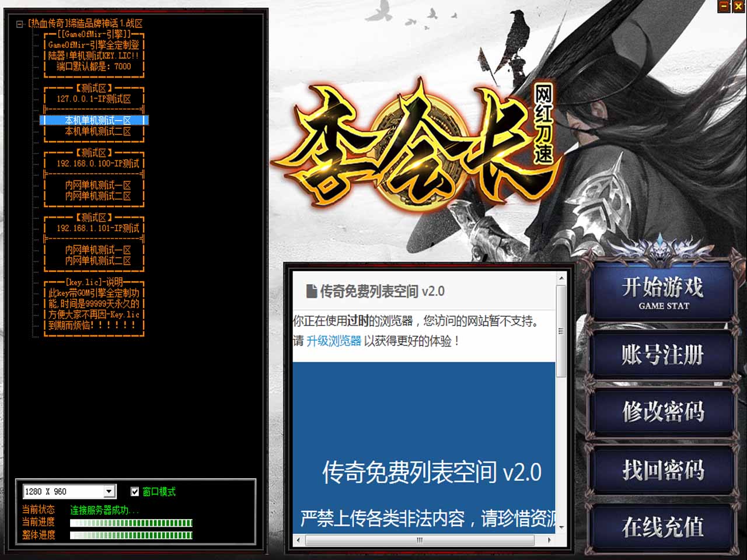This screenshot has height=560, width=747.
Task: Click the web panel scroll up arrow
Action: click(x=561, y=279)
